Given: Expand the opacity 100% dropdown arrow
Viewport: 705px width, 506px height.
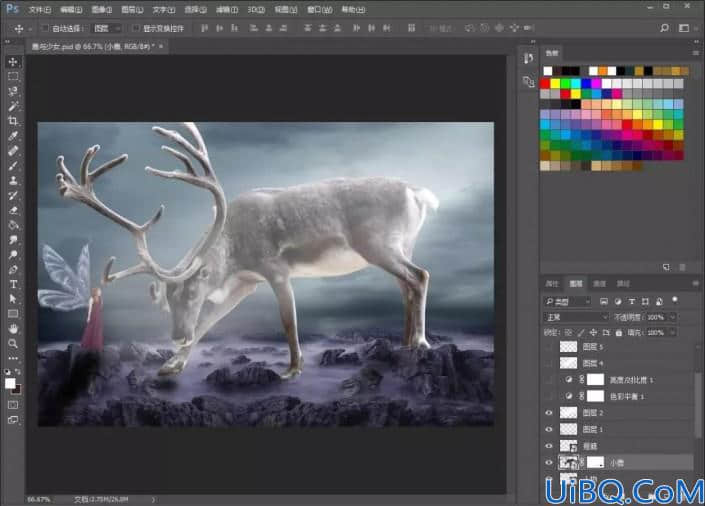Looking at the screenshot, I should [x=673, y=317].
